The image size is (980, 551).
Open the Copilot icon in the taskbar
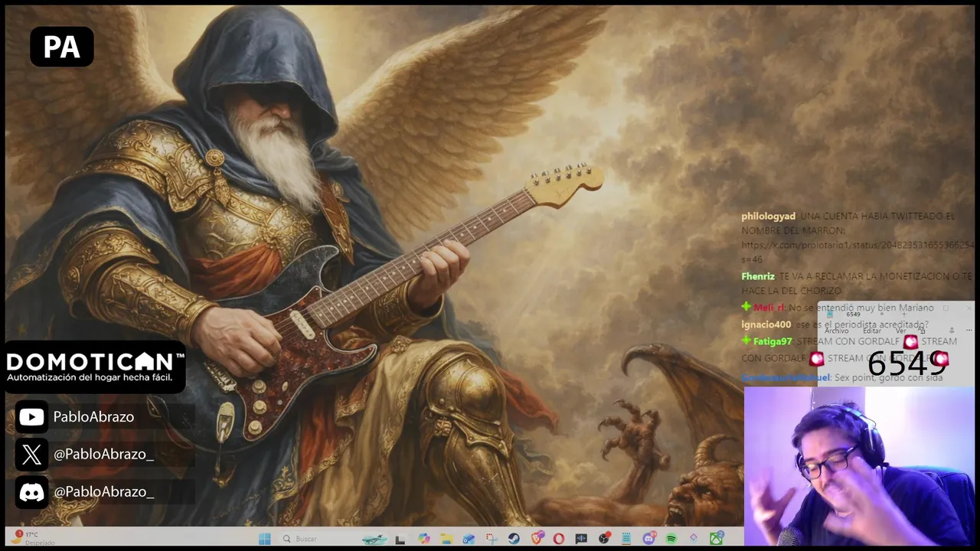pyautogui.click(x=424, y=539)
